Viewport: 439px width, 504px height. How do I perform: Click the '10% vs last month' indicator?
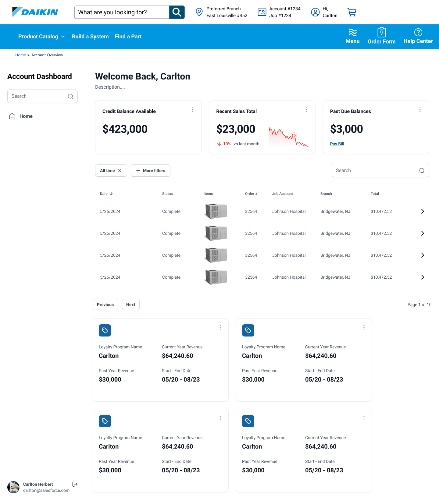tap(238, 144)
